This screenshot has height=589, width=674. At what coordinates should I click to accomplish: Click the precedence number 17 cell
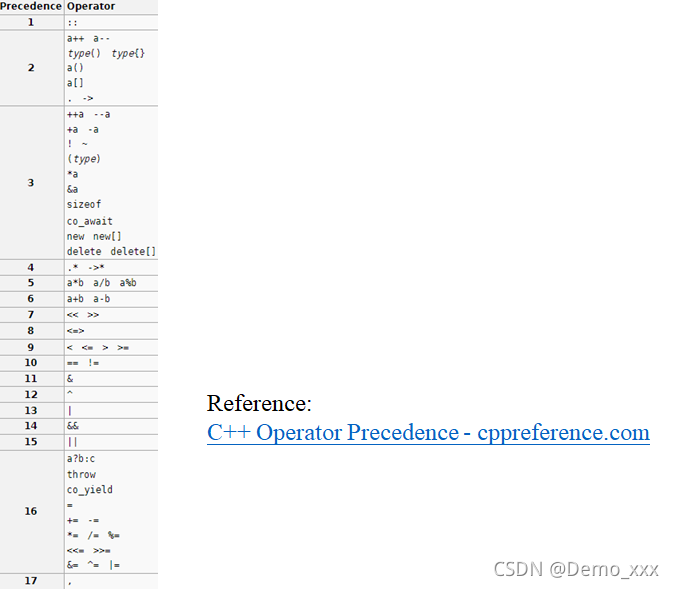[x=32, y=581]
